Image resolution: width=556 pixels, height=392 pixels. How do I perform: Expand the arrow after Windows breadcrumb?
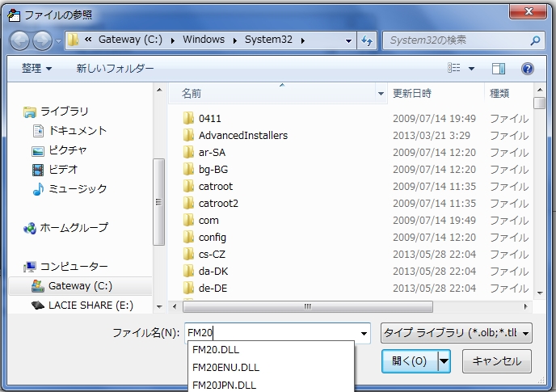tap(234, 40)
